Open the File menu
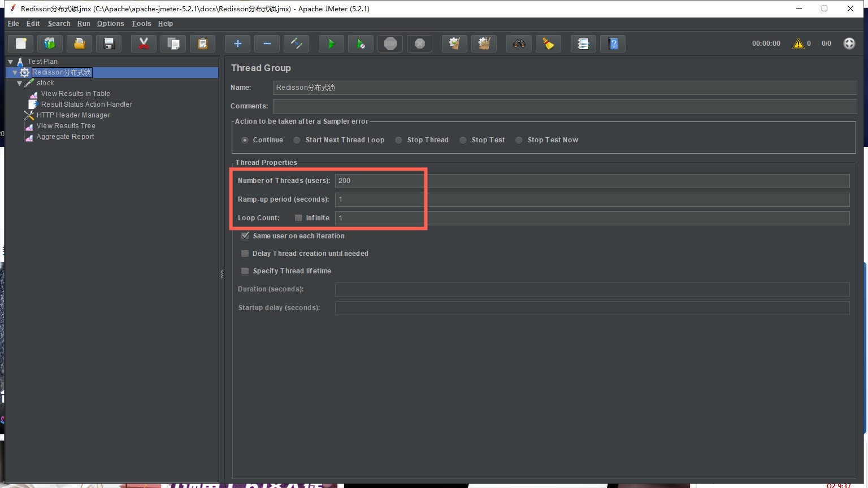 click(14, 24)
